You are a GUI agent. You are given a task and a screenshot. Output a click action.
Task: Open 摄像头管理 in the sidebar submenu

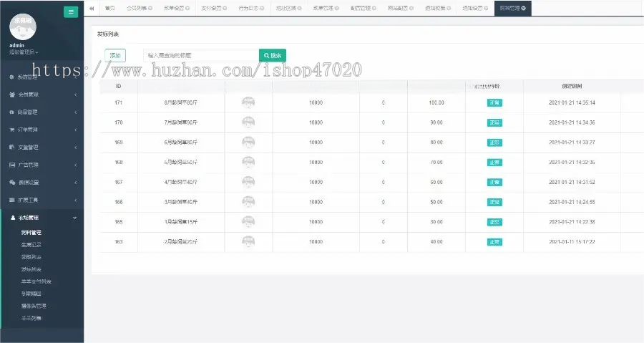point(34,306)
